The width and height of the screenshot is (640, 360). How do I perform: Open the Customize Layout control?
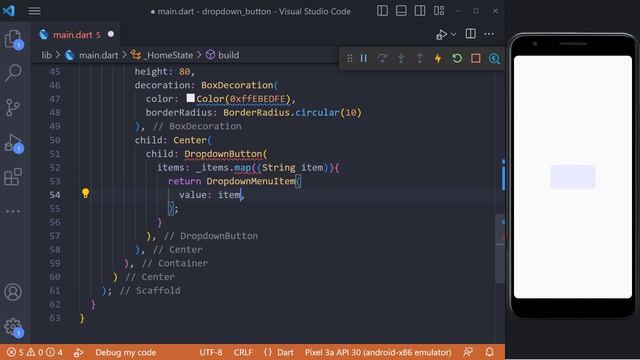tap(439, 11)
